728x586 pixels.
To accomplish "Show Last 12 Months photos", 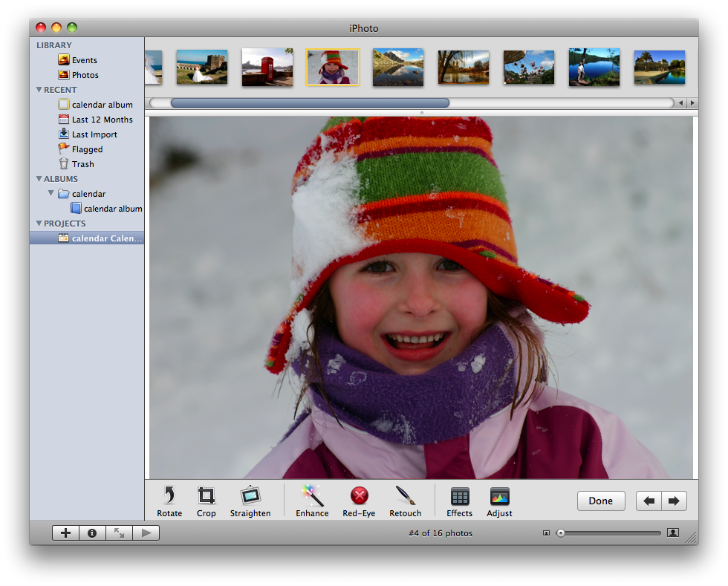I will [102, 120].
